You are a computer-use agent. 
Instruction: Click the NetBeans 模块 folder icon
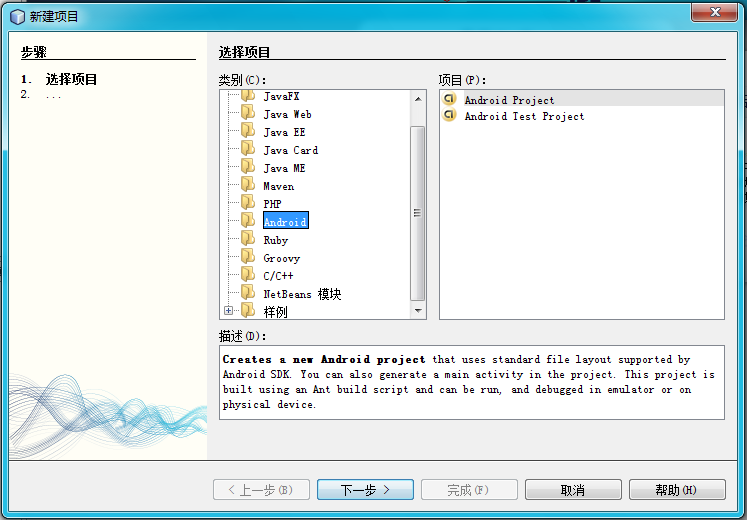(248, 294)
